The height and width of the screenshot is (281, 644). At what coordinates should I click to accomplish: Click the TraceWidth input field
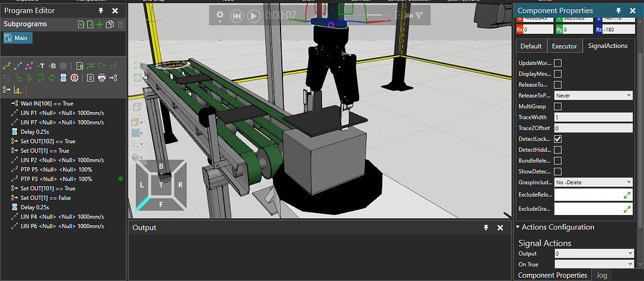pyautogui.click(x=593, y=117)
